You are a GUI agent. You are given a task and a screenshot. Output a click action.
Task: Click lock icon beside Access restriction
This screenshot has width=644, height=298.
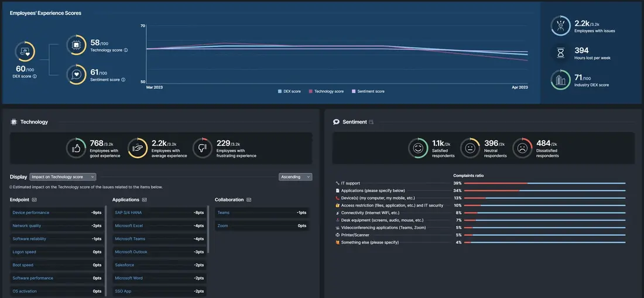pos(338,205)
